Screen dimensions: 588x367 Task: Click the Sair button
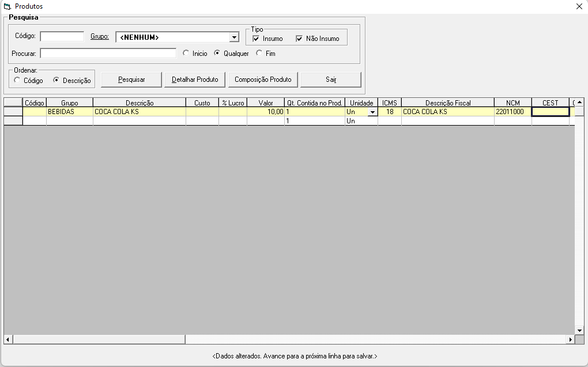[331, 80]
